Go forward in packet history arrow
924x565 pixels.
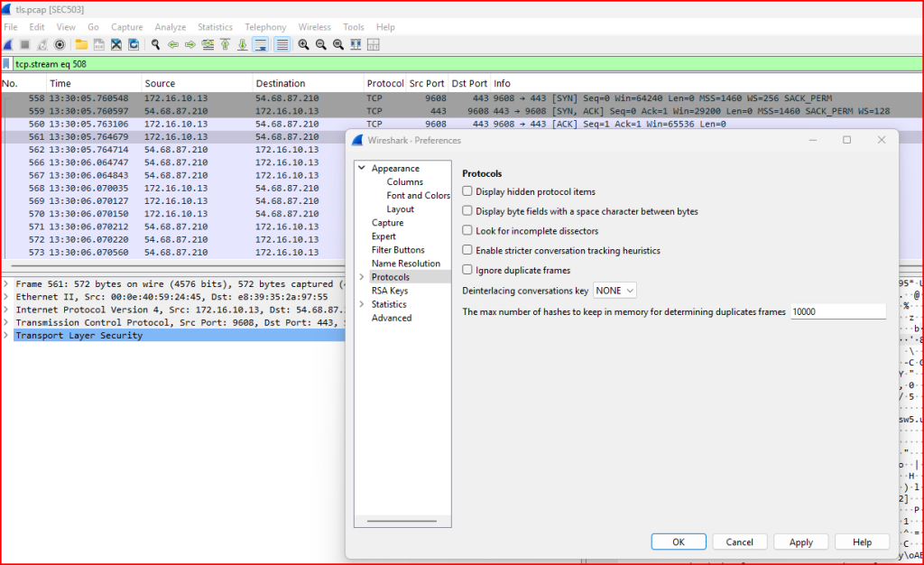190,45
